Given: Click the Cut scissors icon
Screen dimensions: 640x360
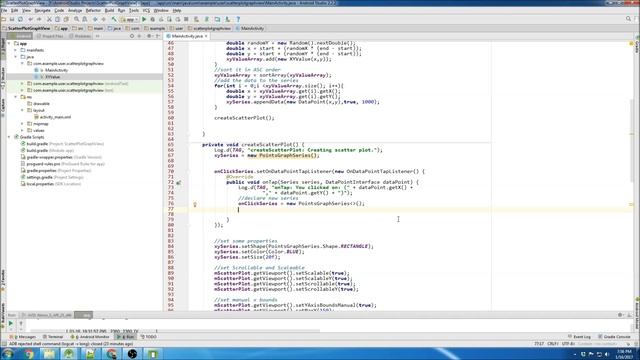Looking at the screenshot, I should pos(49,19).
